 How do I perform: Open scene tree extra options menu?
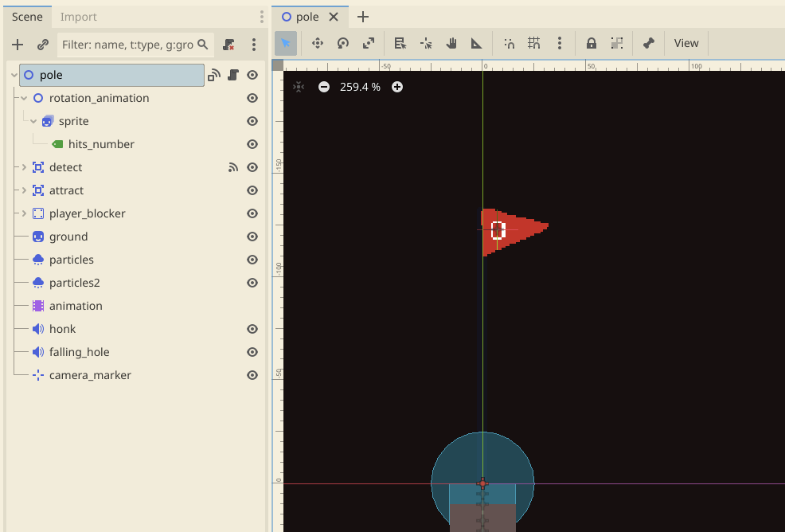pyautogui.click(x=254, y=45)
